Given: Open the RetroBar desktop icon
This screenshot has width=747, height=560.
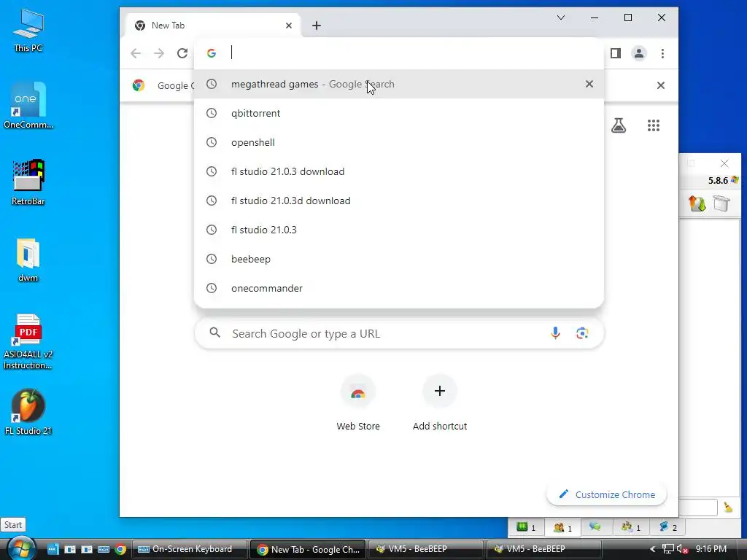Looking at the screenshot, I should pyautogui.click(x=28, y=182).
